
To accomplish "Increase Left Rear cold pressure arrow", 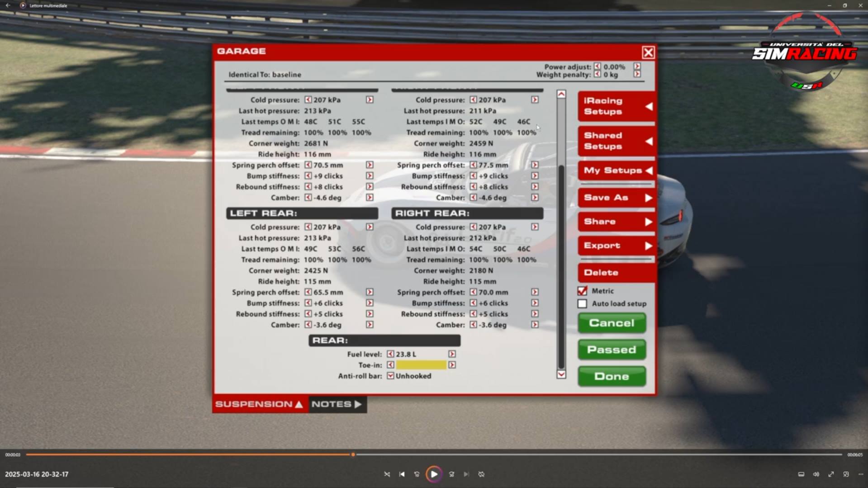I will pyautogui.click(x=370, y=227).
